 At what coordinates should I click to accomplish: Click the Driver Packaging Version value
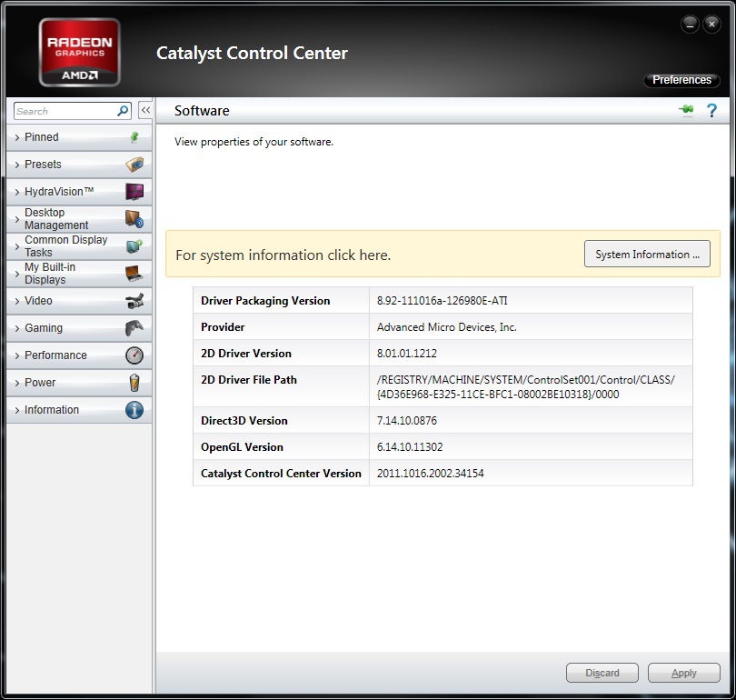[x=442, y=301]
